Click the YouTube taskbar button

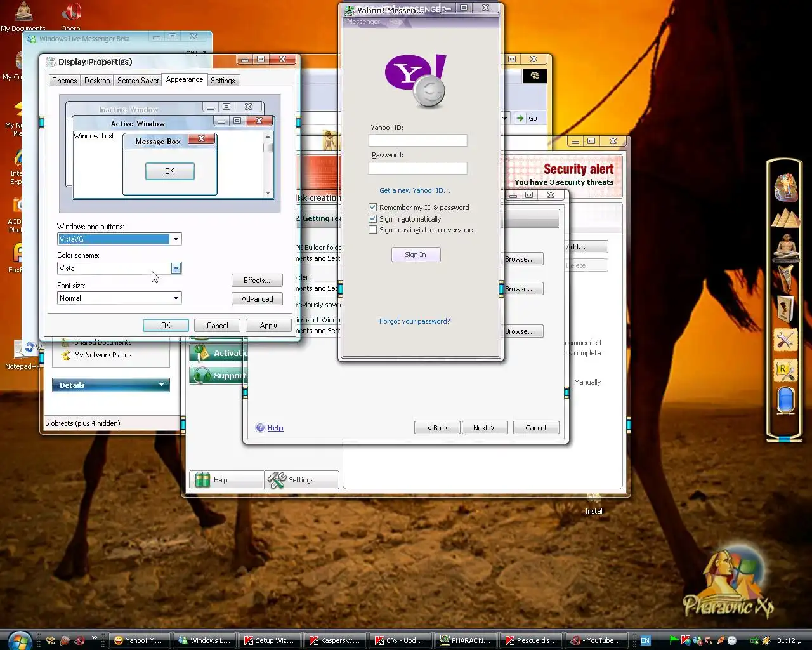596,640
